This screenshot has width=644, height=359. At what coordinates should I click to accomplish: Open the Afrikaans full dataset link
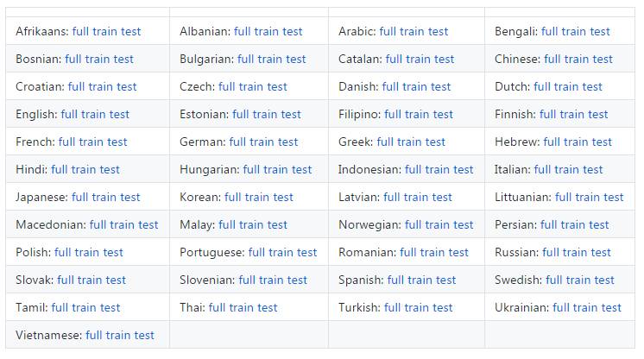coord(80,31)
